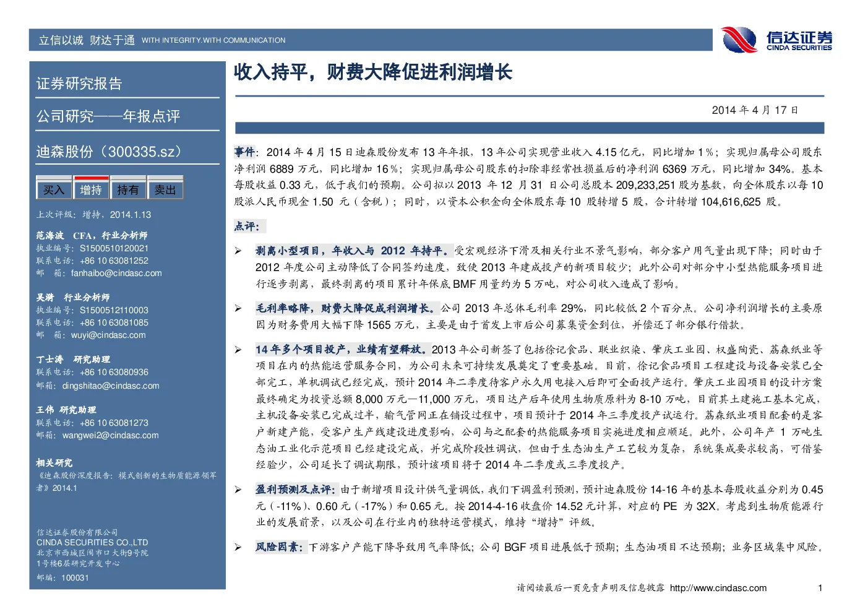Click analyst name 吴漪 行业分析师
The image size is (868, 614).
[73, 297]
